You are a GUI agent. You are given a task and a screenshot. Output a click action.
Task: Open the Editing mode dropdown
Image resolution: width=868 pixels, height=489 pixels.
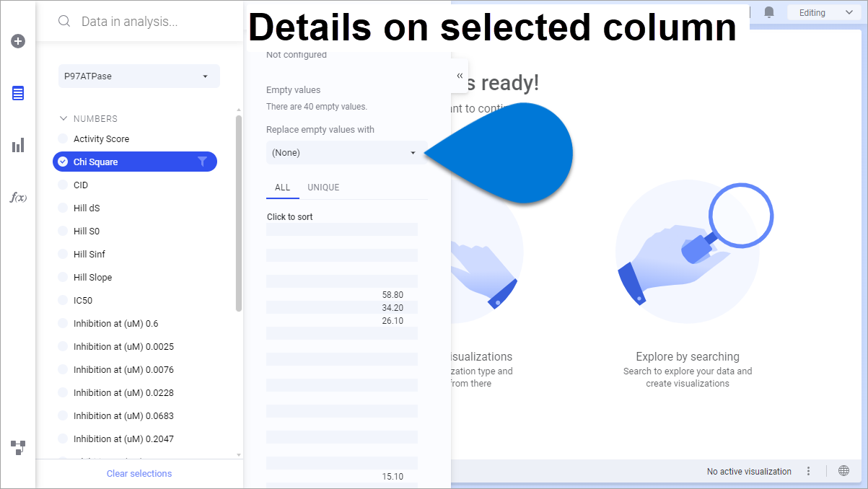pyautogui.click(x=821, y=12)
